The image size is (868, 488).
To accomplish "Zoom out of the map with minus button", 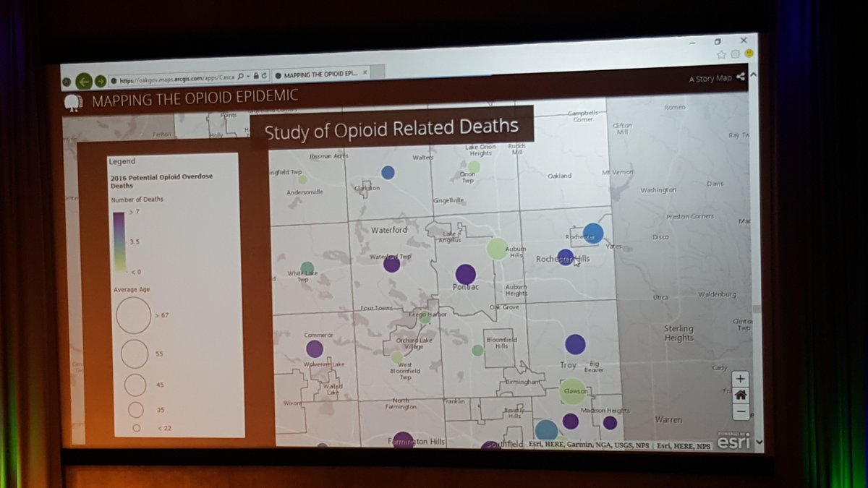I will (740, 411).
